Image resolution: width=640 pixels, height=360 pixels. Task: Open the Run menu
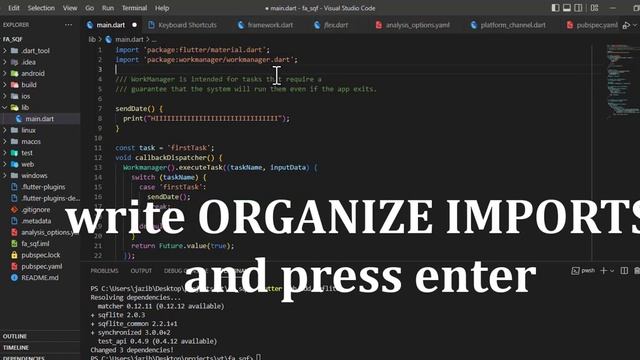(x=108, y=8)
